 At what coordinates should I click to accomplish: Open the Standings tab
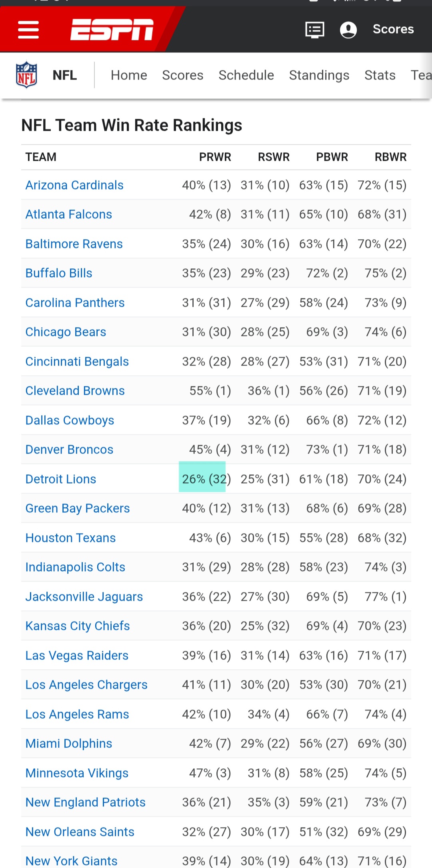[319, 75]
